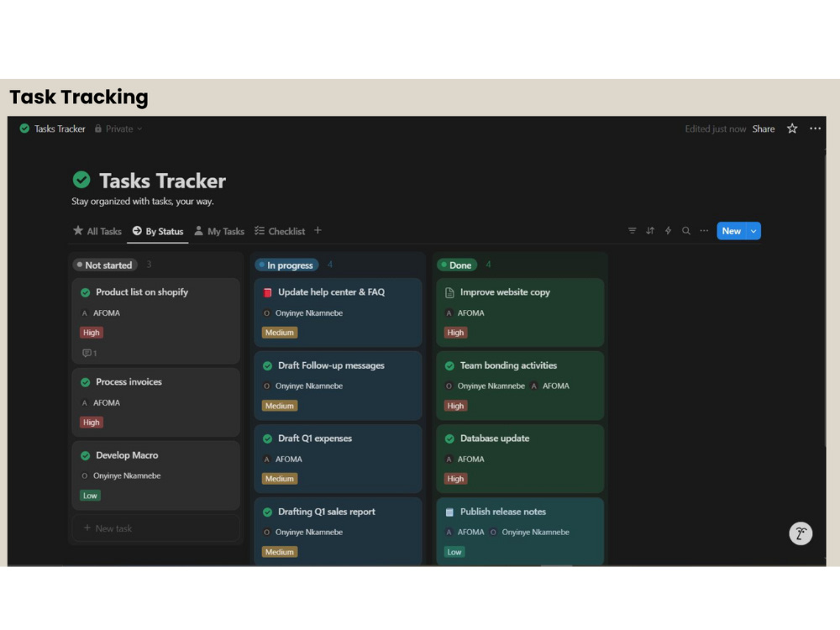
Task: Click Tasks Tracker breadcrumb check icon
Action: (24, 129)
